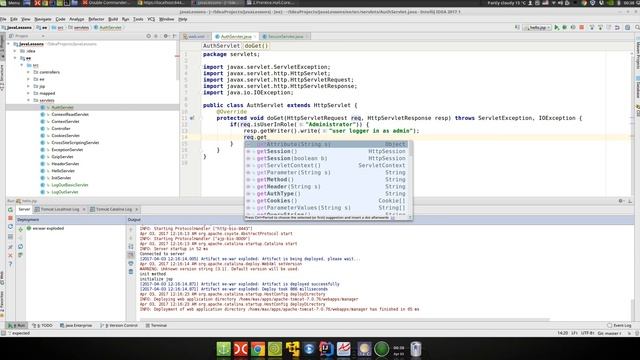Clear the console output with the trash icon
640x360 pixels.
click(x=131, y=272)
